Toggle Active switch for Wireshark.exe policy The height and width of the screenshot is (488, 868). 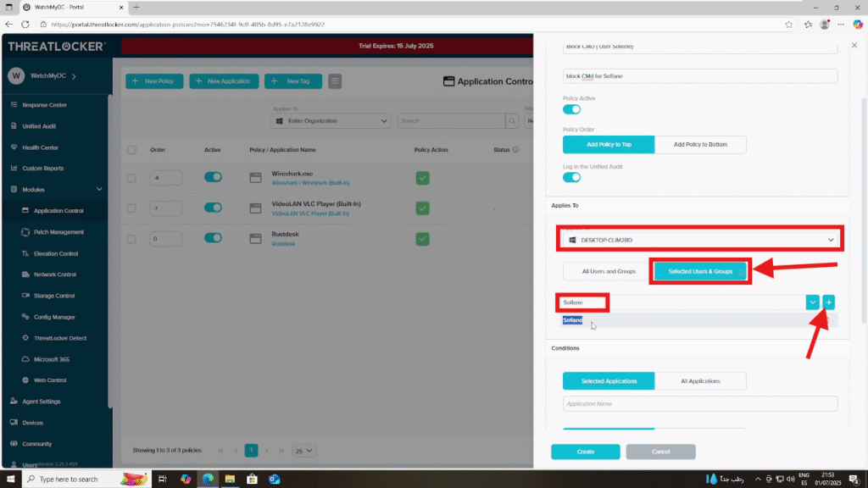pos(213,177)
